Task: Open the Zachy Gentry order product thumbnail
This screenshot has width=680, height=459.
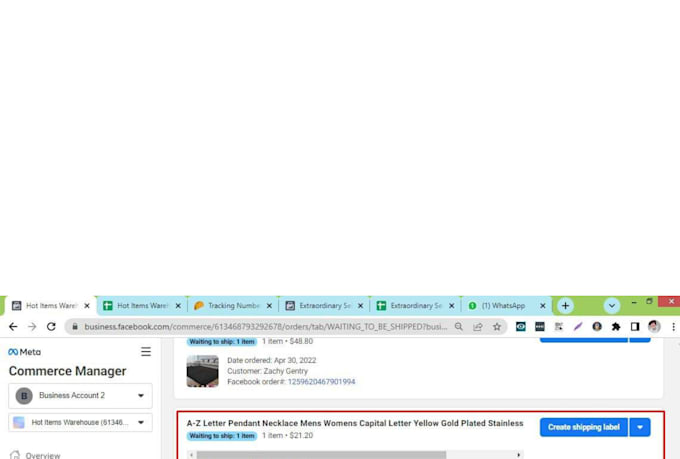Action: (x=203, y=371)
